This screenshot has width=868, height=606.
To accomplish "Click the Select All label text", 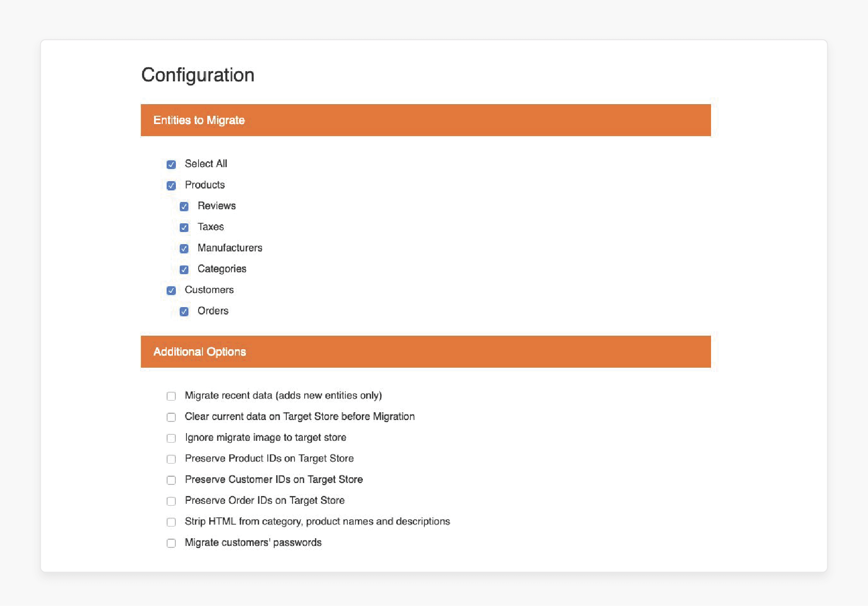I will pos(206,164).
